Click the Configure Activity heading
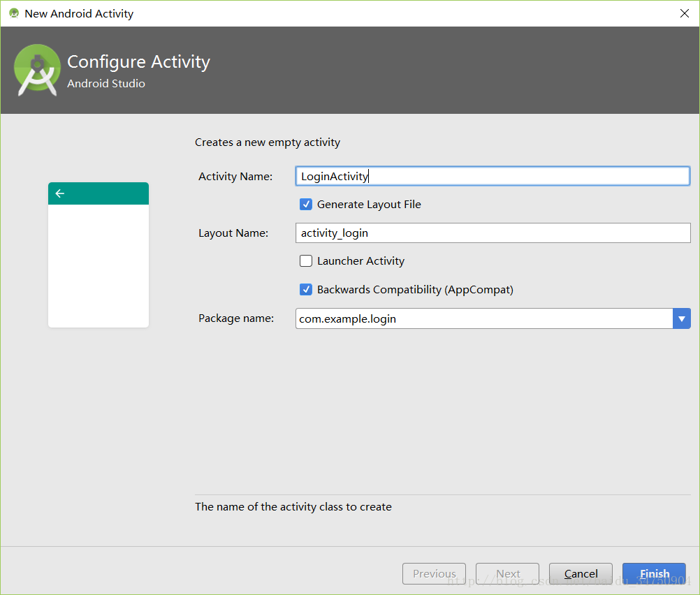 (x=138, y=62)
